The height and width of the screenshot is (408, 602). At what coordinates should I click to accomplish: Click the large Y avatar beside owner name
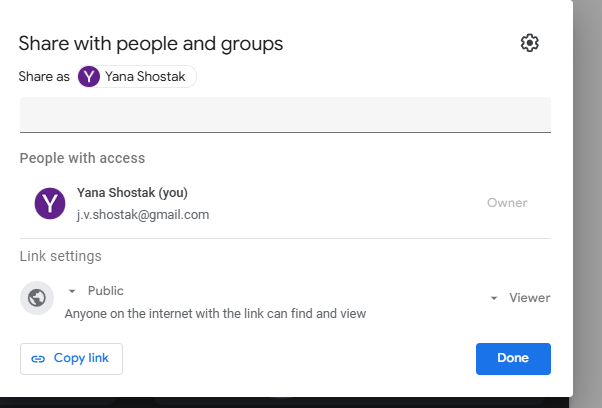(50, 203)
